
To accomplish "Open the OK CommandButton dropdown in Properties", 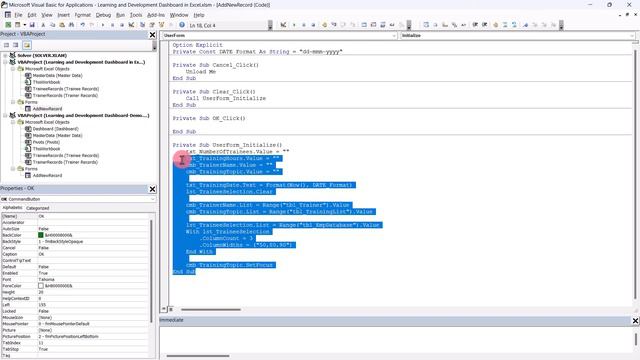I will point(153,199).
